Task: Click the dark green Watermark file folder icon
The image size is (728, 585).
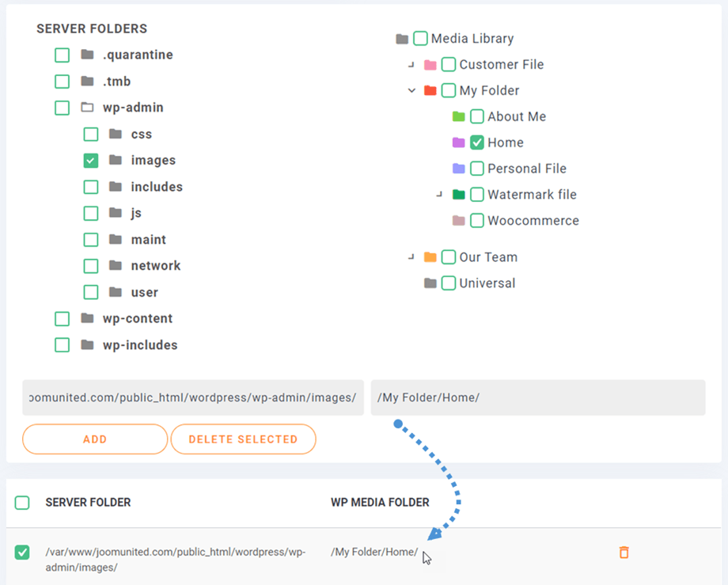Action: [x=459, y=195]
